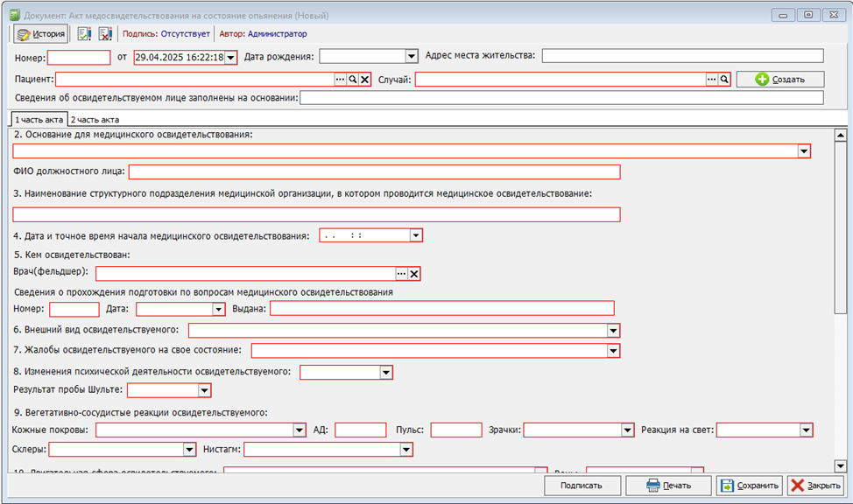Viewport: 853px width, 504px height.
Task: Click the vertical scrollbar thumb
Action: (x=841, y=227)
